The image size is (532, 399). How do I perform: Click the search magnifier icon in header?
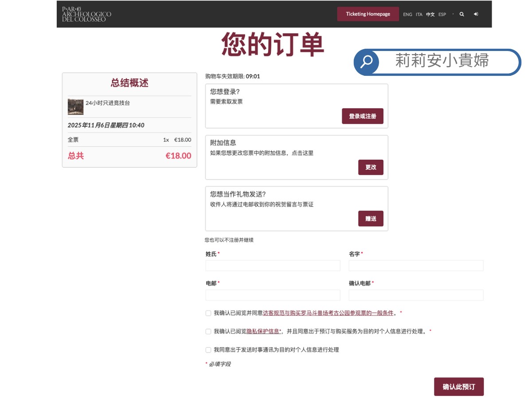[x=462, y=14]
